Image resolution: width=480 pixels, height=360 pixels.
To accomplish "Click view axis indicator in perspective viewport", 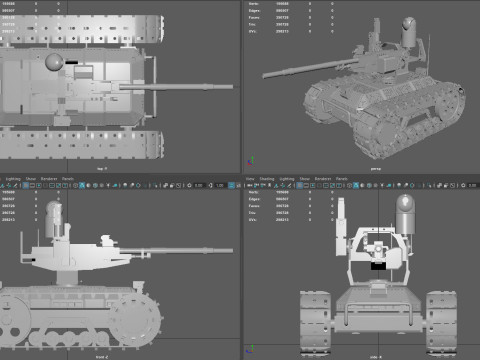I will pyautogui.click(x=251, y=161).
